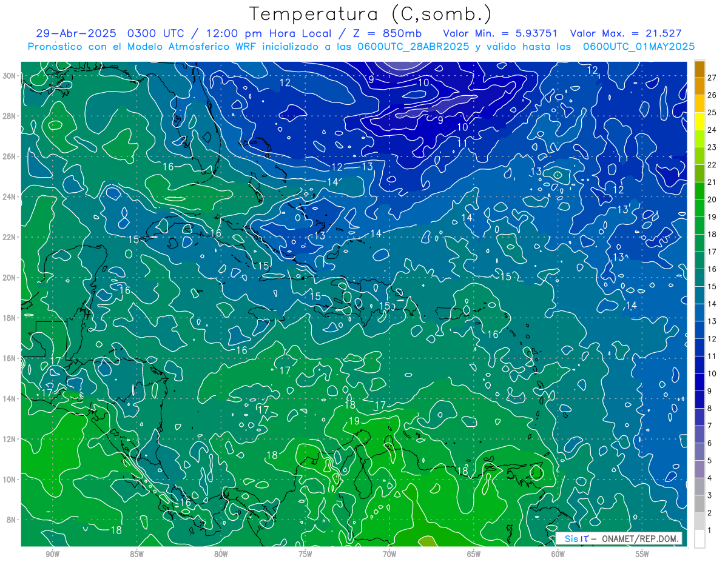Click the legend value 20
The image size is (728, 562).
pos(712,199)
